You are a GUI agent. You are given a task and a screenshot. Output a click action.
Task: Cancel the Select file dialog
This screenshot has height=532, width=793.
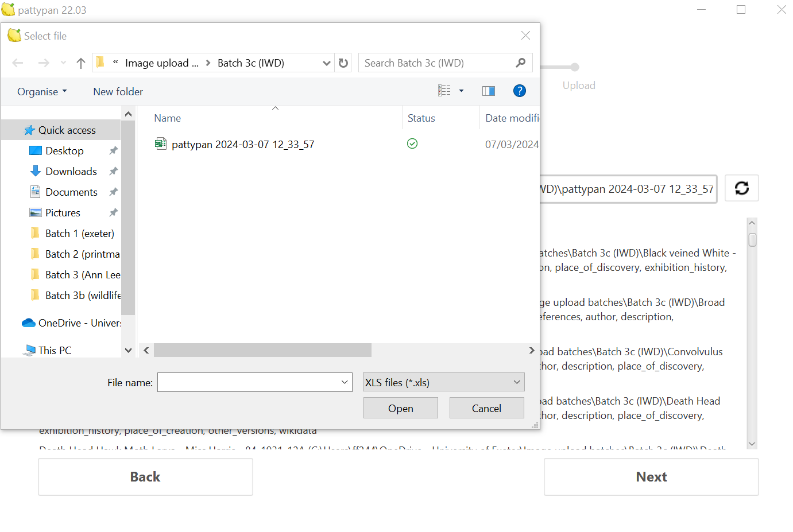click(487, 408)
